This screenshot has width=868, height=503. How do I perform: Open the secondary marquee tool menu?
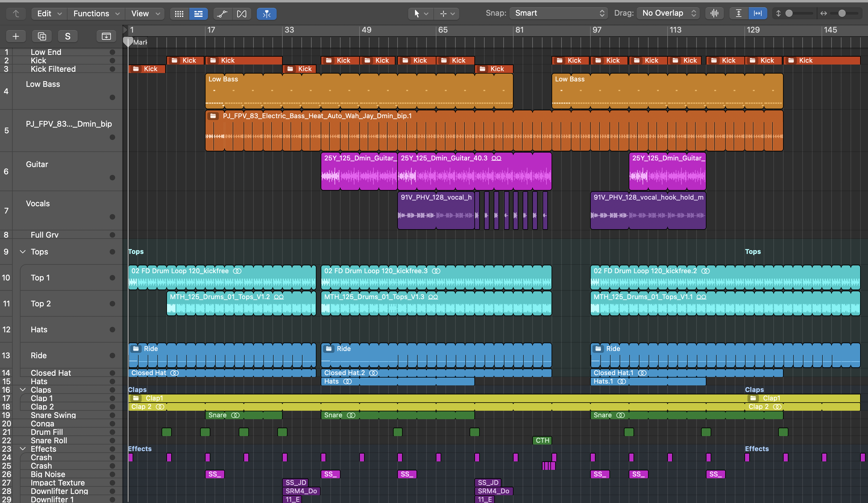tap(447, 14)
